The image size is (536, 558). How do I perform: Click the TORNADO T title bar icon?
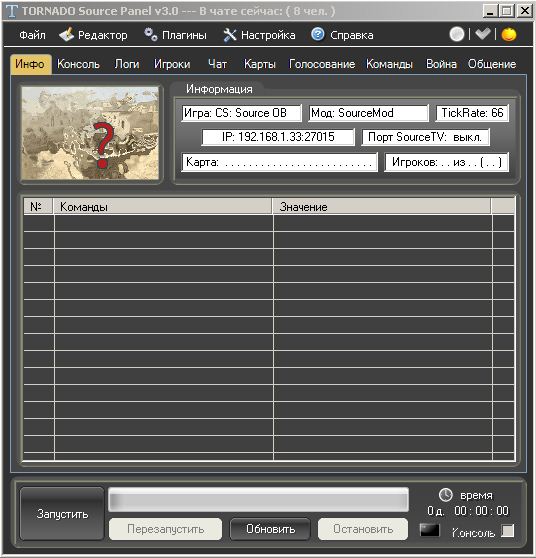click(11, 11)
